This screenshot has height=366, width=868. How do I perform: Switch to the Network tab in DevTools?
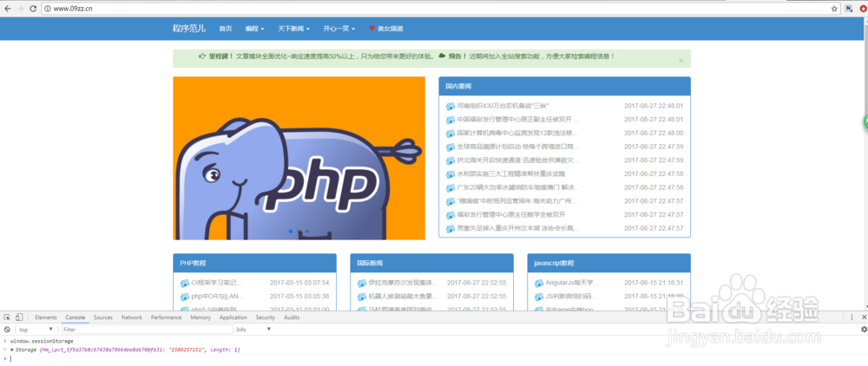(132, 317)
